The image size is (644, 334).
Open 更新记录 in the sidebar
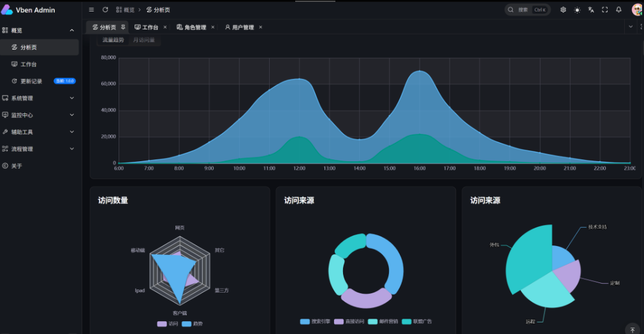(31, 81)
